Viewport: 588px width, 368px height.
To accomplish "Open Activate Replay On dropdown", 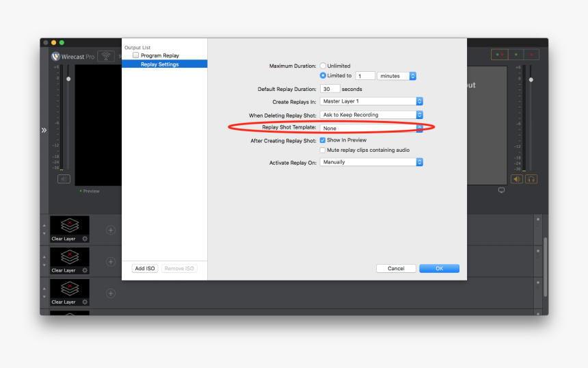I will pos(371,162).
